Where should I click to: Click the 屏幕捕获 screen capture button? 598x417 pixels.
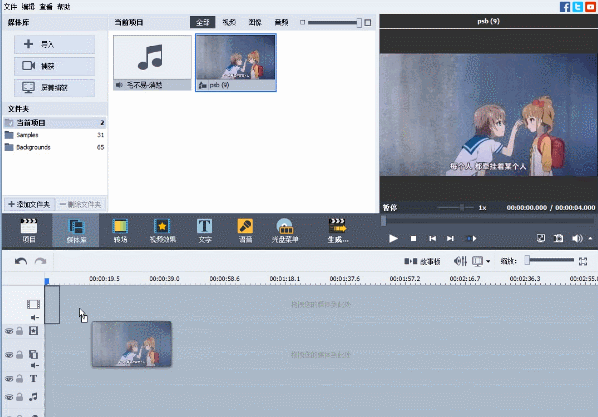(55, 88)
